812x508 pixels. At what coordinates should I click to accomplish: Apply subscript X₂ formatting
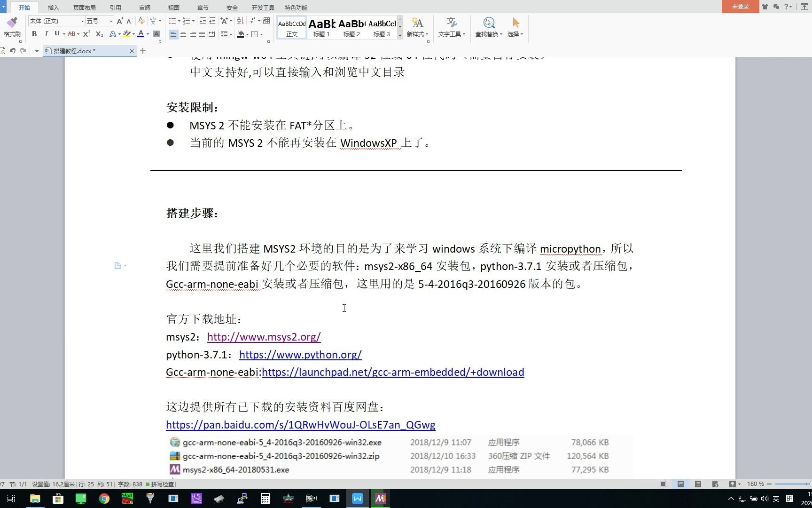tap(99, 34)
